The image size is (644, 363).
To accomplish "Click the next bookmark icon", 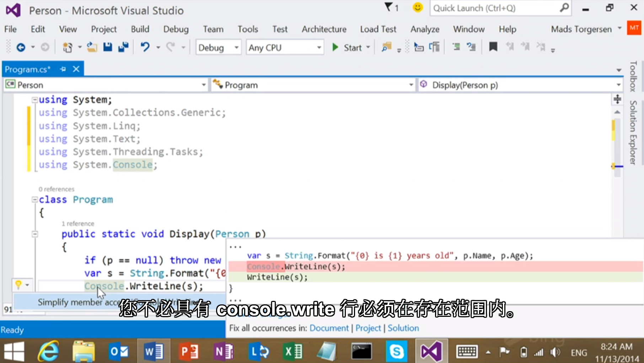I will pos(525,47).
